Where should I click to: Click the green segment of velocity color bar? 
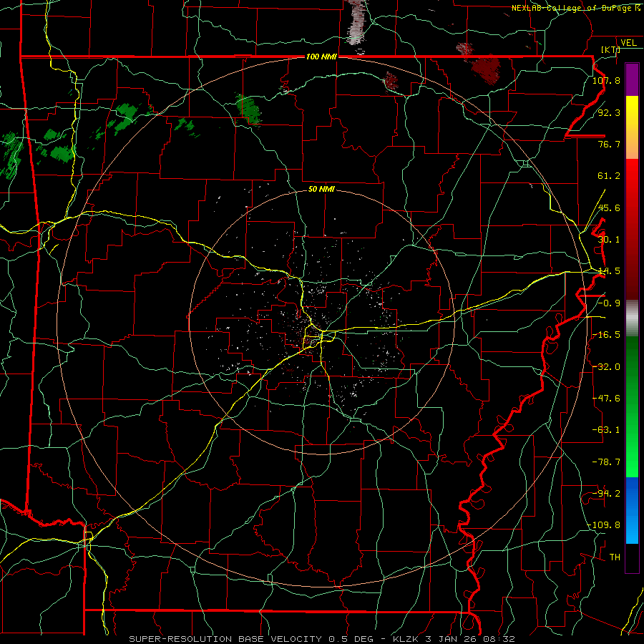click(x=632, y=406)
